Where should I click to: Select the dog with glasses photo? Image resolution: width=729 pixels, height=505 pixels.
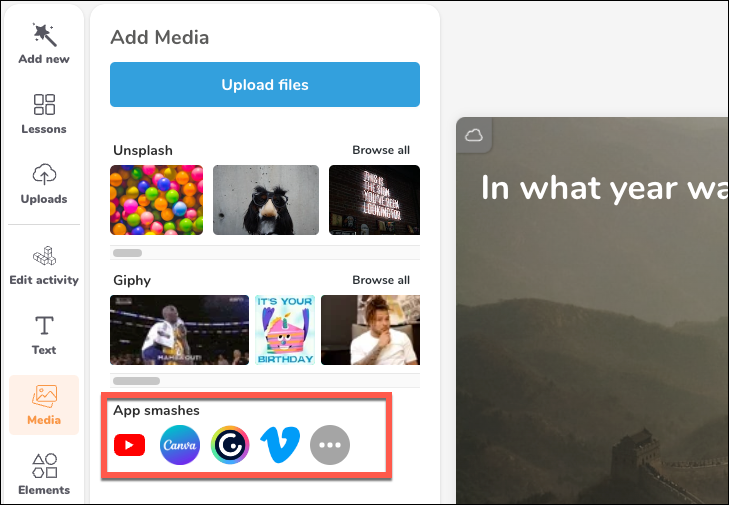(266, 200)
